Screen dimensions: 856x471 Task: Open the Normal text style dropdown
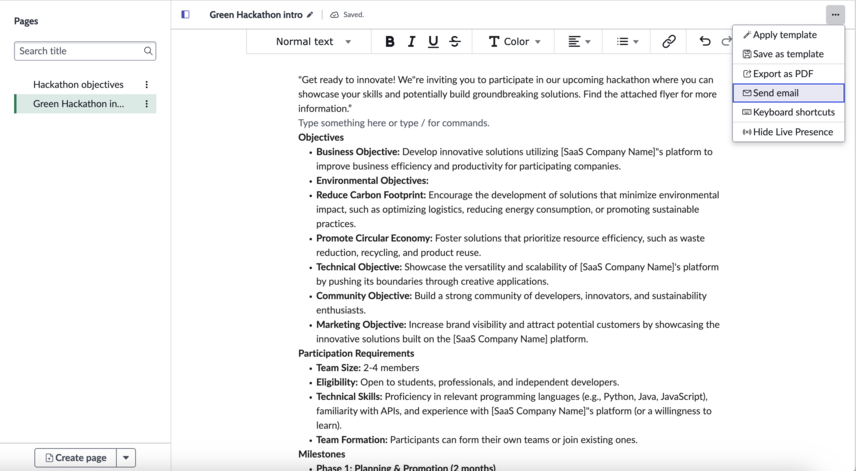[313, 41]
